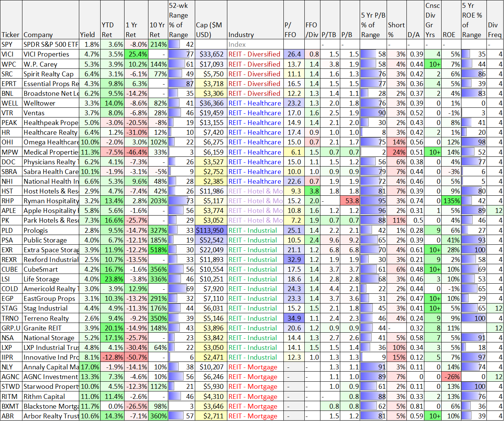Select the EPRT ticker cell
Screen dimensions: 504x421
[11, 83]
